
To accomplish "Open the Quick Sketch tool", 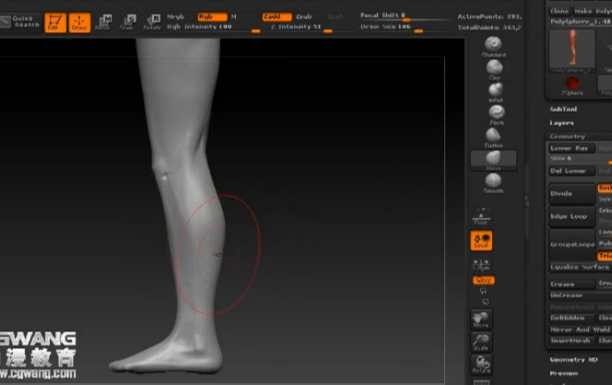I will point(20,22).
